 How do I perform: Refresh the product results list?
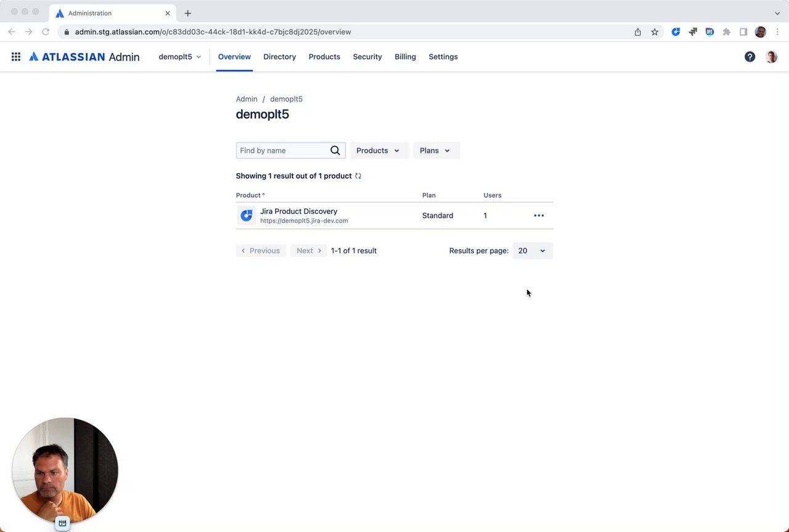(x=358, y=176)
